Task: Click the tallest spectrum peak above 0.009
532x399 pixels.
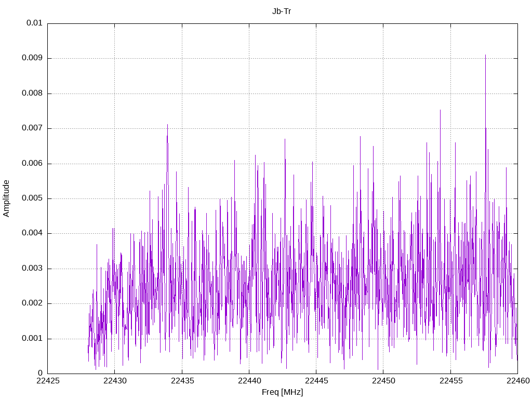Action: [486, 56]
